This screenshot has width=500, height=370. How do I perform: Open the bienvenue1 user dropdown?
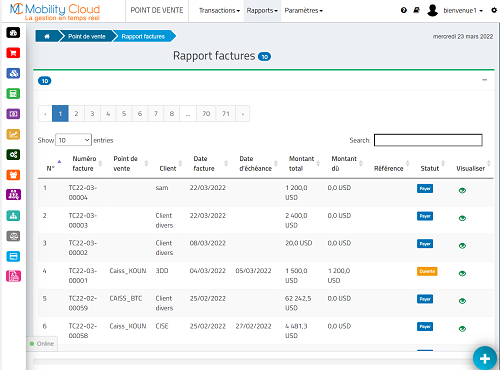click(463, 11)
